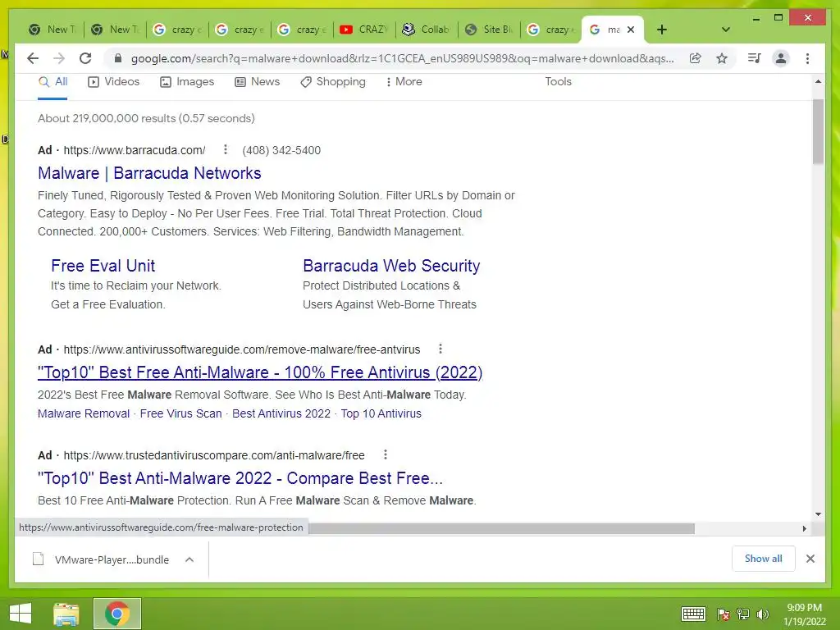Image resolution: width=840 pixels, height=630 pixels.
Task: Open Chrome's three-dot menu
Action: pos(807,58)
